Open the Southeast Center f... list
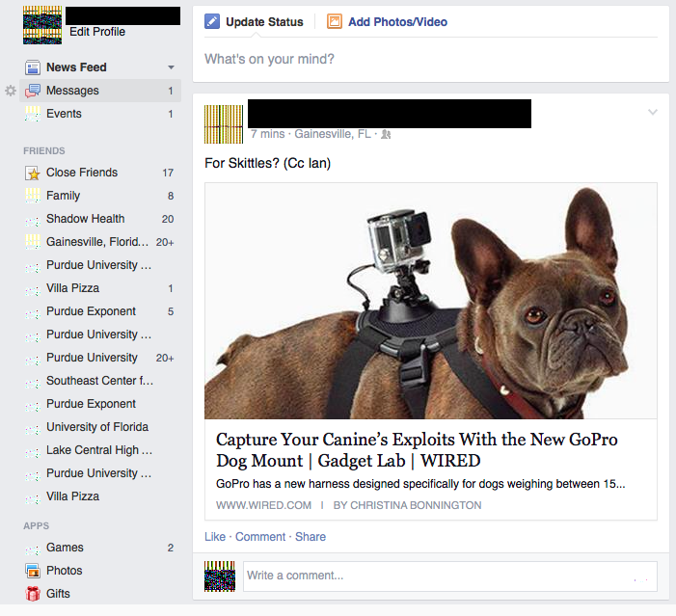 (100, 381)
